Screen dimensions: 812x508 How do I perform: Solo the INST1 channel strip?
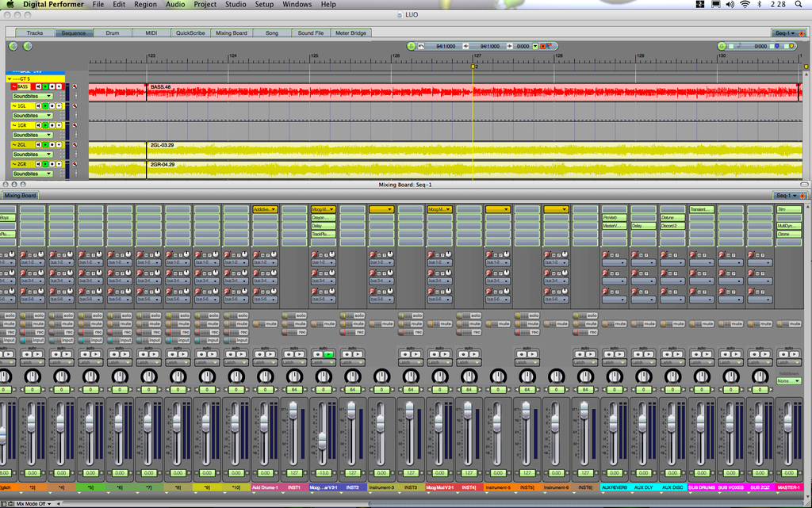point(294,315)
